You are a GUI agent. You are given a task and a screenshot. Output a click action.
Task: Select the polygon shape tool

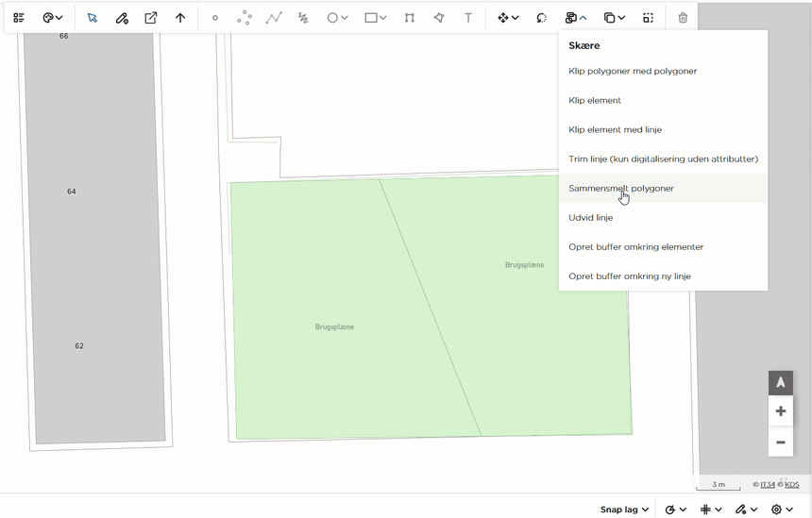click(x=439, y=18)
